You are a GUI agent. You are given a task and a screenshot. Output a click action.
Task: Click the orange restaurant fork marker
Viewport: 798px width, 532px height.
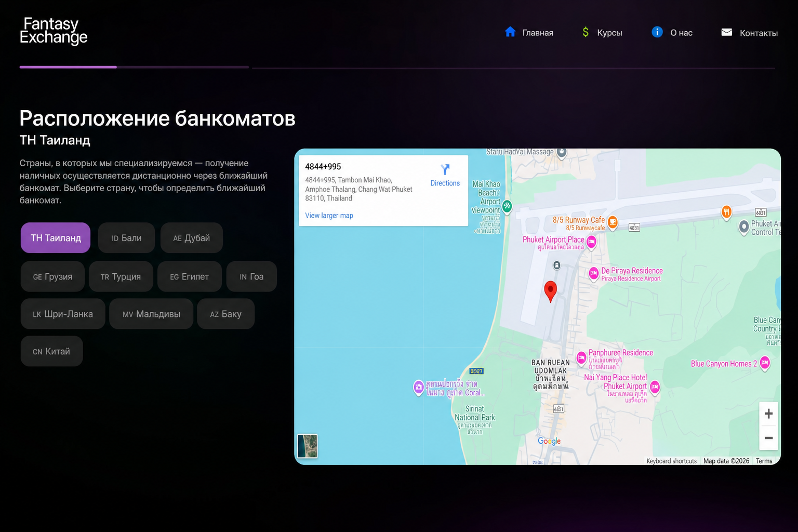(727, 211)
